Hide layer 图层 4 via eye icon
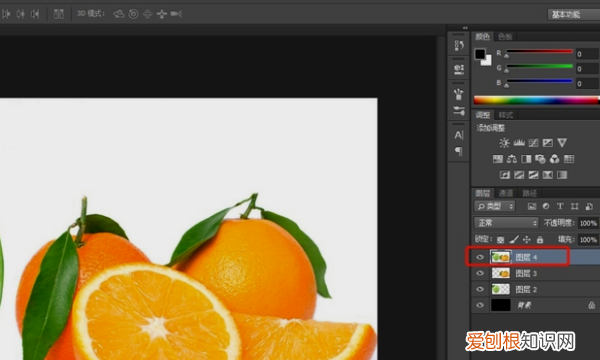Screen dimensions: 600x360 [480, 257]
